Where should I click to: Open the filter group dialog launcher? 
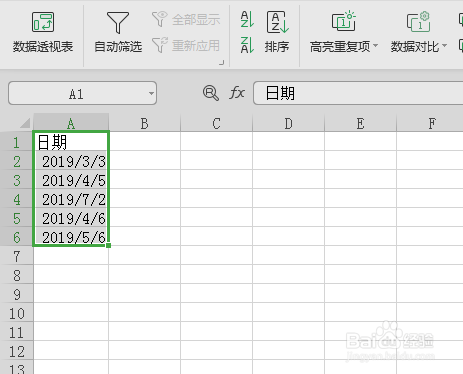(221, 62)
